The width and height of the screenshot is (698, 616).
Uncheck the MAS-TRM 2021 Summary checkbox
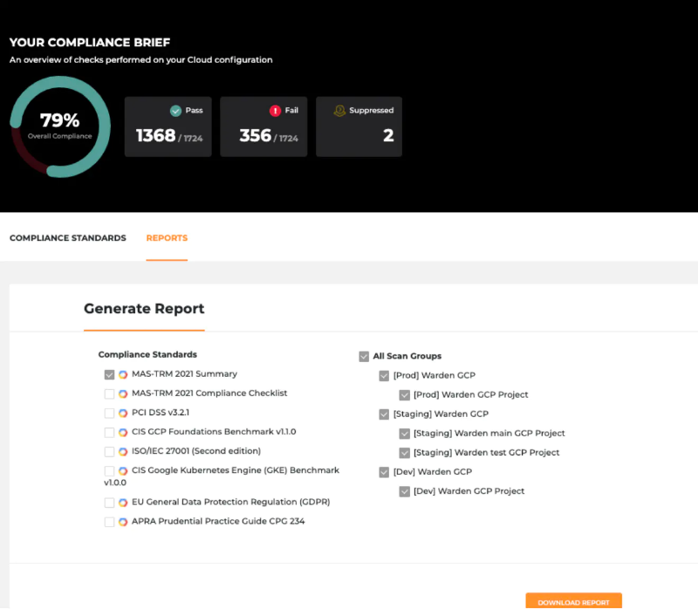109,375
